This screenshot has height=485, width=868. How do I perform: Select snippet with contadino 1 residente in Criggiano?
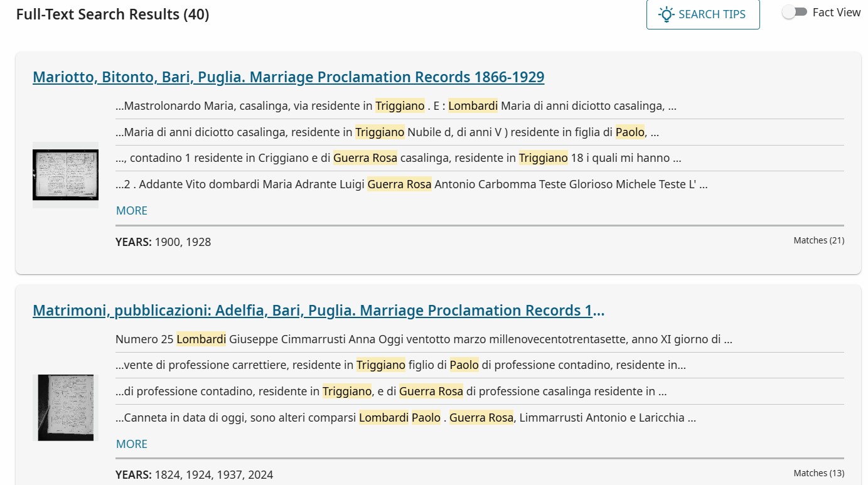tap(398, 158)
